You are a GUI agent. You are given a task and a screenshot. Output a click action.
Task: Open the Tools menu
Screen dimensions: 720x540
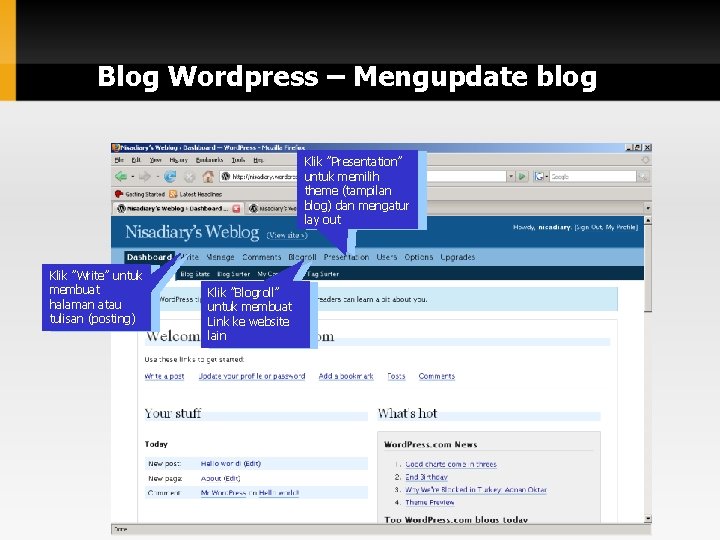point(238,160)
